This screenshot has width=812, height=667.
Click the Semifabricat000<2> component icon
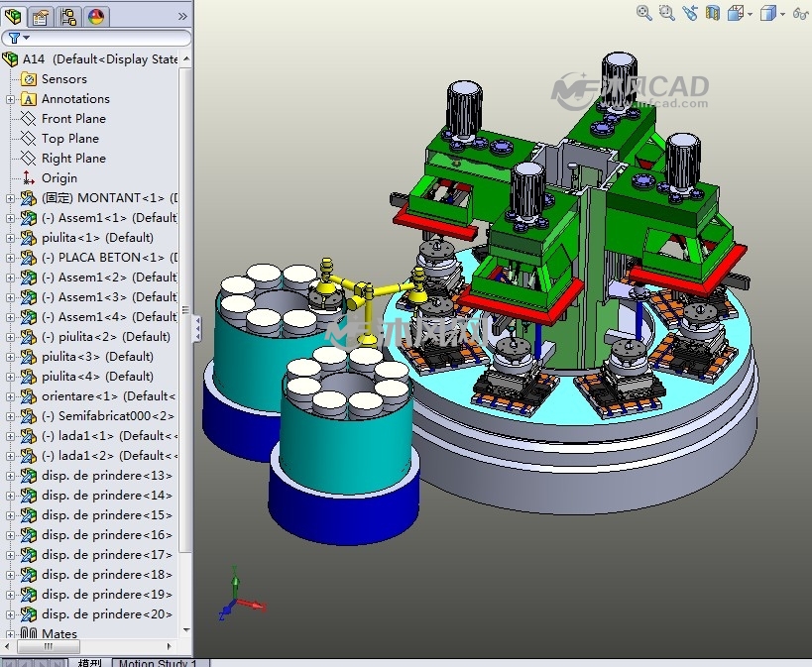(x=29, y=416)
